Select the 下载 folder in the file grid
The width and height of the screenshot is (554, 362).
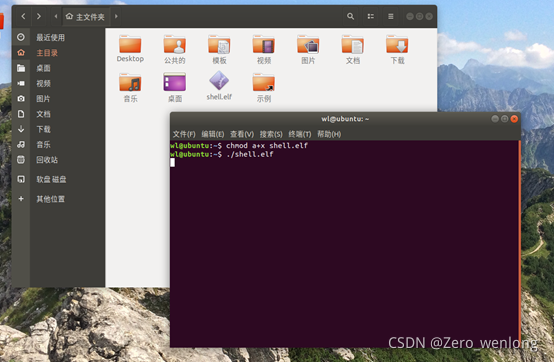pyautogui.click(x=397, y=49)
